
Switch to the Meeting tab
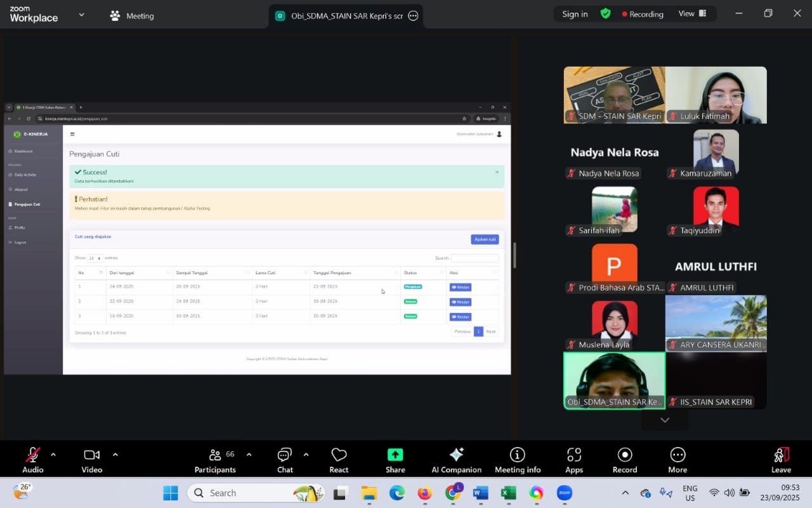[x=132, y=16]
